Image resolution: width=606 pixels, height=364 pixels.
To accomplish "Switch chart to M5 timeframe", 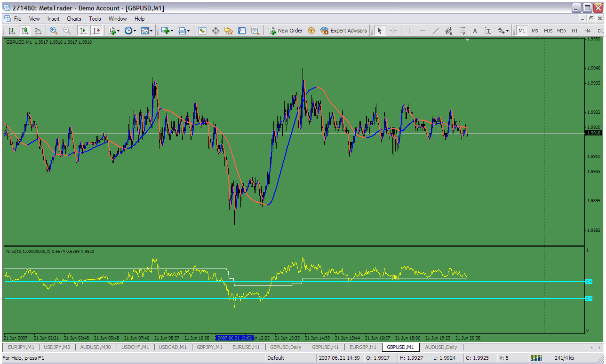I will click(535, 31).
